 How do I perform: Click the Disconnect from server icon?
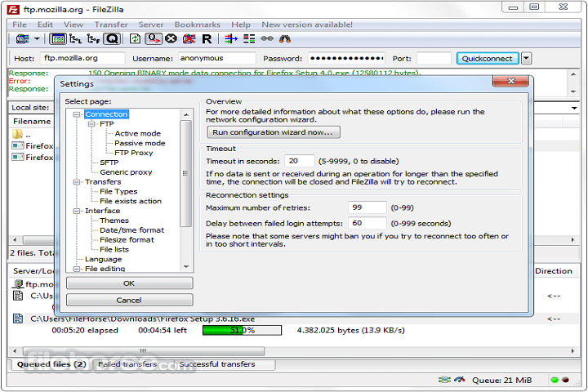pos(189,38)
